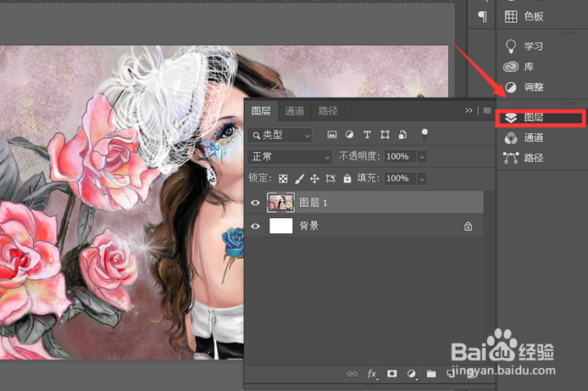Open the layers panel flyout menu
Screen dimensions: 588x391
click(x=487, y=110)
